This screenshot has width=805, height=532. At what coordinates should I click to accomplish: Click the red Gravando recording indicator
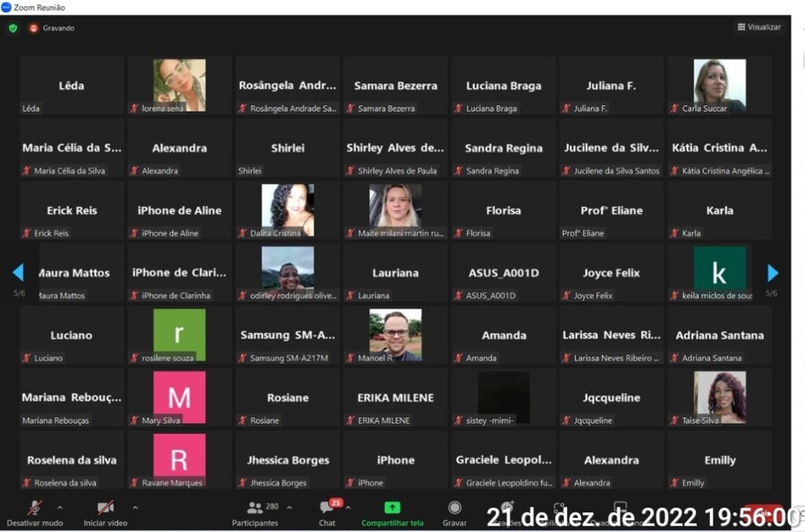pyautogui.click(x=34, y=28)
